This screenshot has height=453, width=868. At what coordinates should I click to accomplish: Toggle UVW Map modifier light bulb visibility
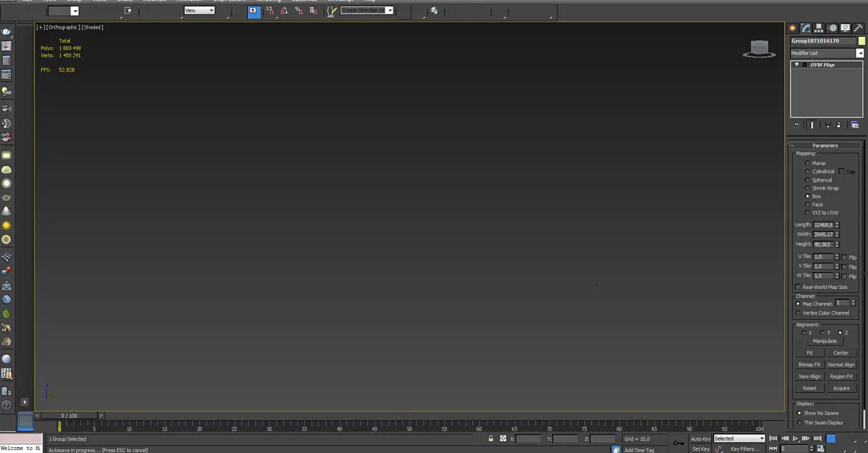pos(797,65)
